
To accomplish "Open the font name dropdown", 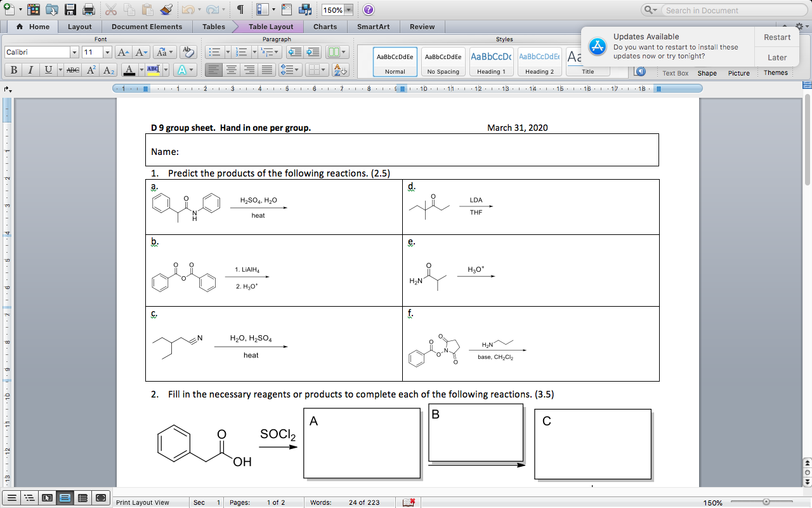I will [74, 51].
